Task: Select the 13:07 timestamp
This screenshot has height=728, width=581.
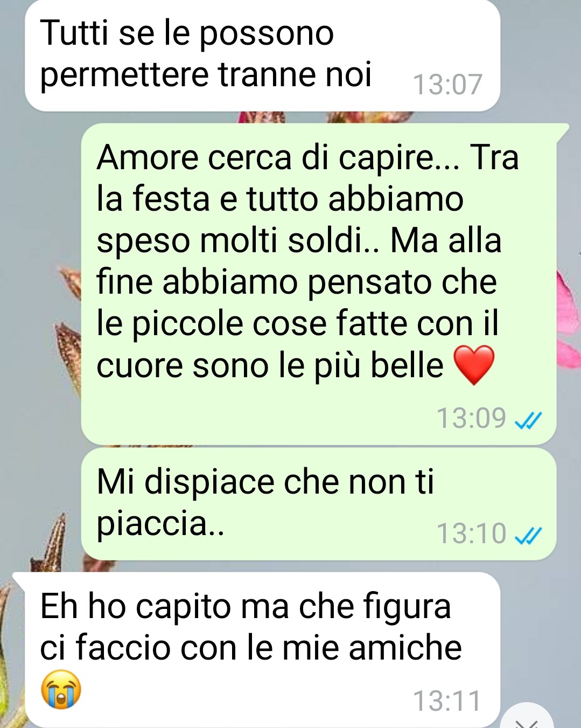Action: point(447,85)
